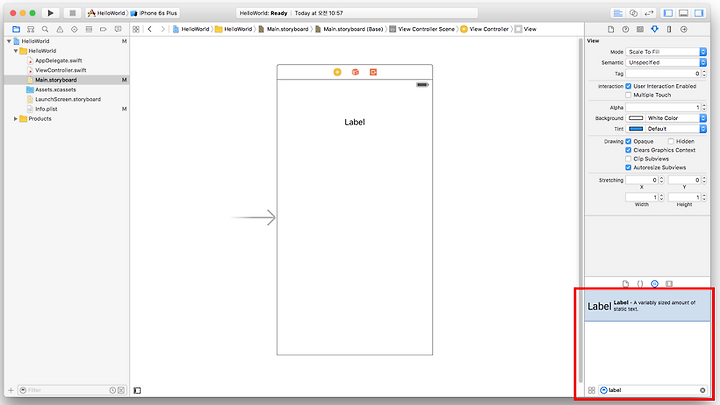Toggle the Utilities panel visibility
This screenshot has width=720, height=405.
coord(699,13)
